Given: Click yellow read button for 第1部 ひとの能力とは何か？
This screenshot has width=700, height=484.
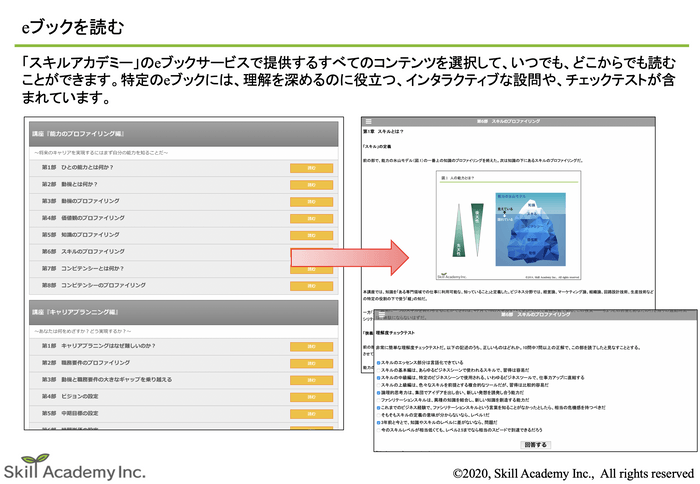Looking at the screenshot, I should [311, 168].
